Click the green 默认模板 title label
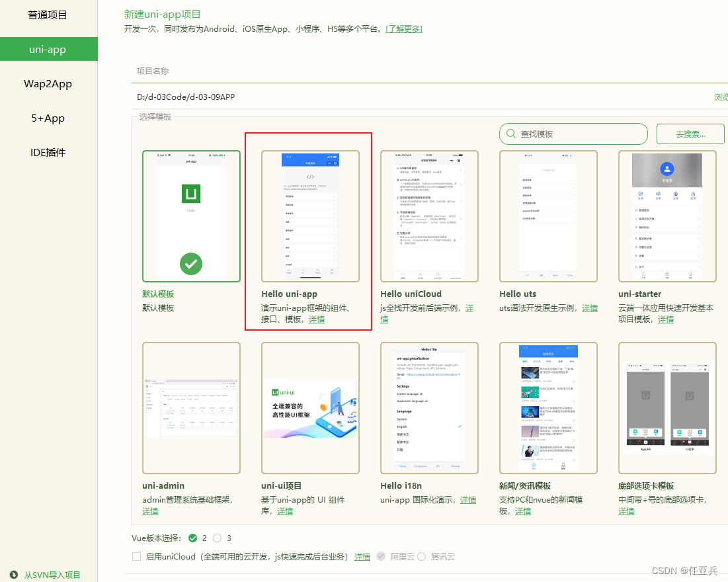 (158, 294)
